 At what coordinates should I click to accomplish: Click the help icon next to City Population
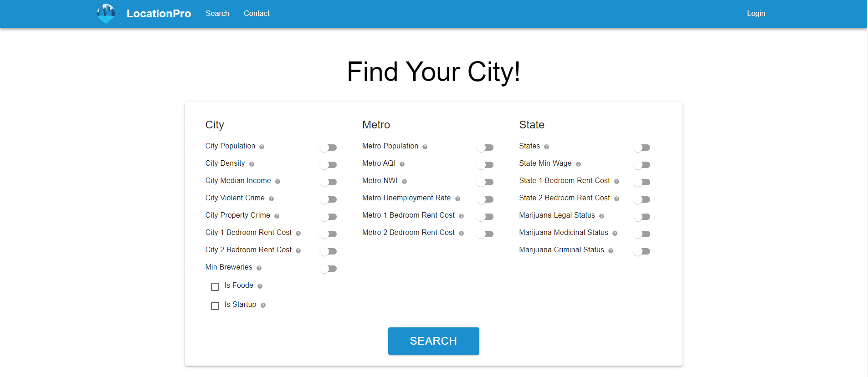point(262,147)
